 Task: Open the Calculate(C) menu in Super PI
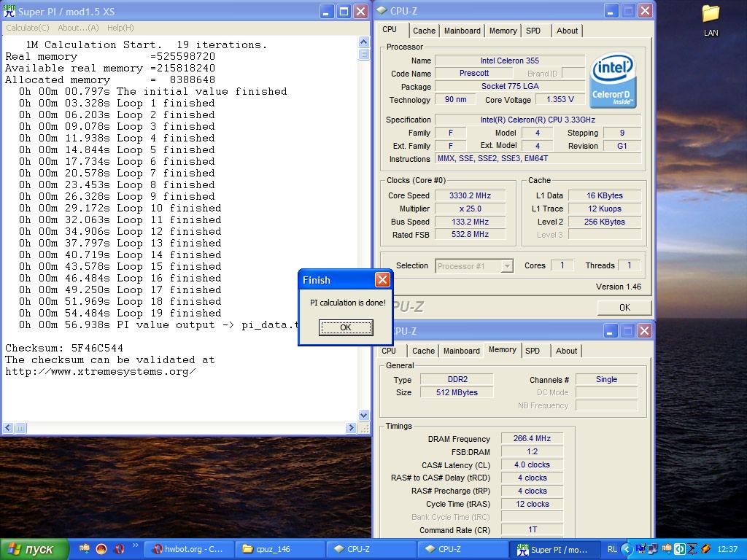pos(28,28)
